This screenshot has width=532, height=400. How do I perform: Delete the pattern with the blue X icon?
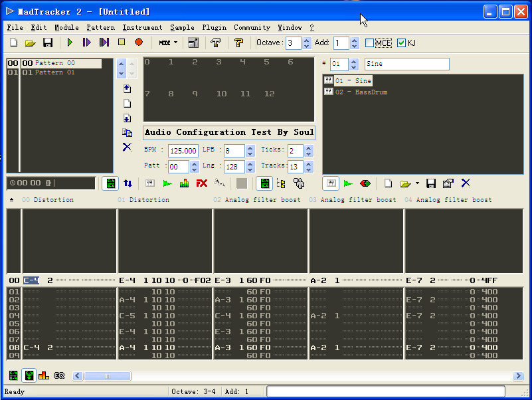(x=127, y=147)
